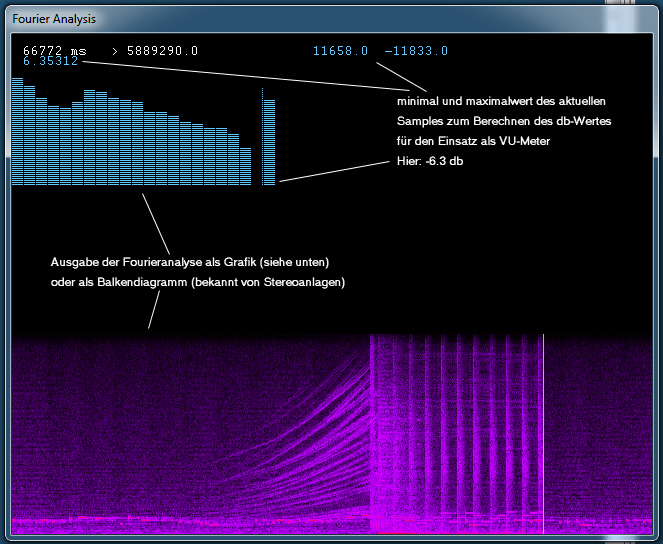Viewport: 663px width, 544px height.
Task: Click the minimum sample value -11833.0
Action: point(416,51)
